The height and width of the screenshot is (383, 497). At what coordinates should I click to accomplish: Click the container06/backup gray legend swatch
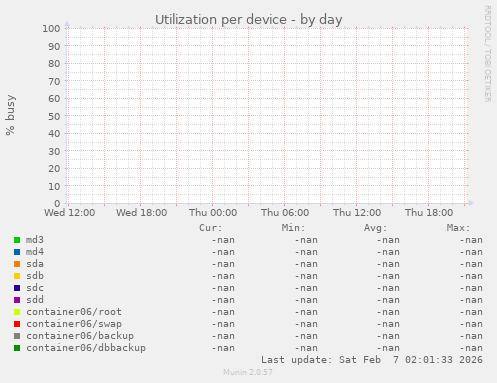[17, 336]
